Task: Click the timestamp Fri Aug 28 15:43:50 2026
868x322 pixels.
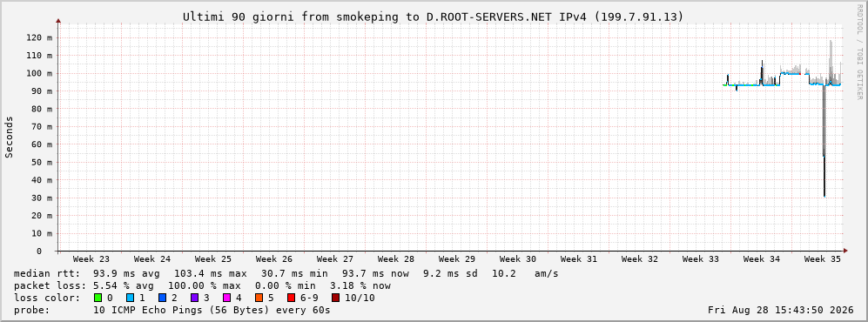Action: [x=781, y=310]
